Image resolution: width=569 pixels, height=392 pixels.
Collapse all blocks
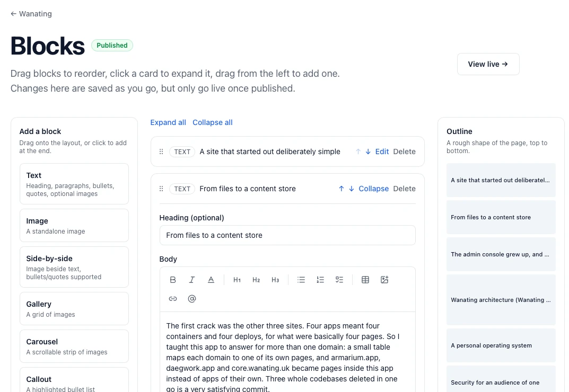[x=212, y=122]
